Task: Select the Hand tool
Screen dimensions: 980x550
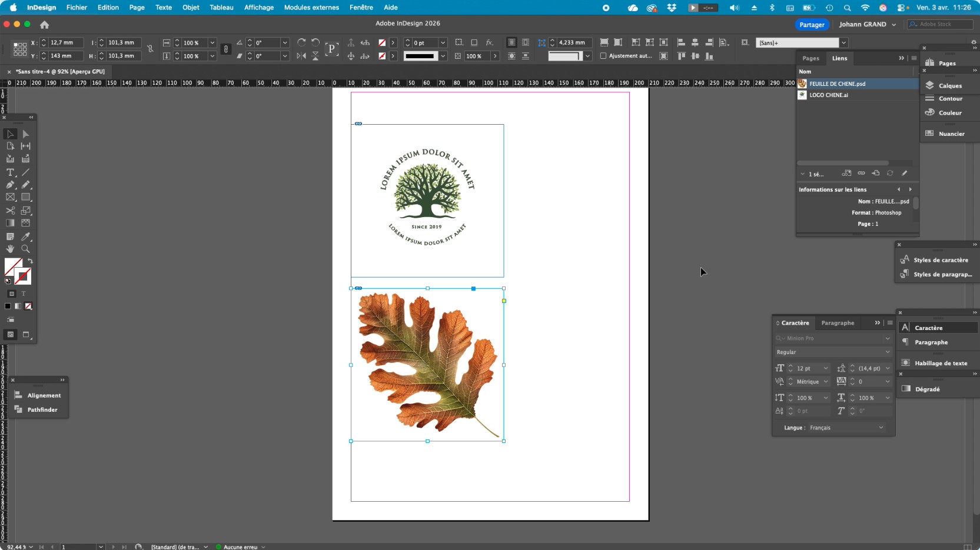Action: click(10, 249)
